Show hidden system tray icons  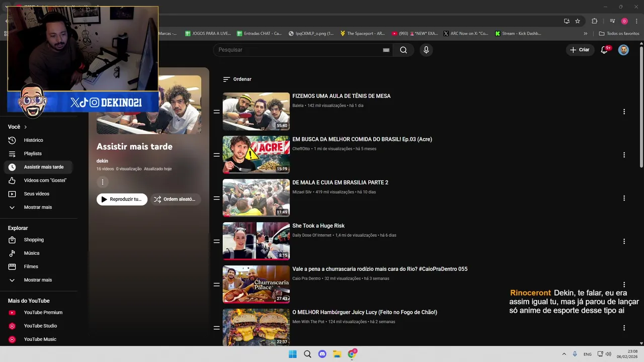tap(564, 354)
